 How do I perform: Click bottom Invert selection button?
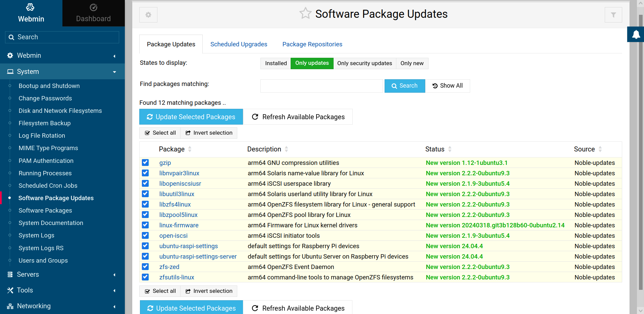point(209,291)
